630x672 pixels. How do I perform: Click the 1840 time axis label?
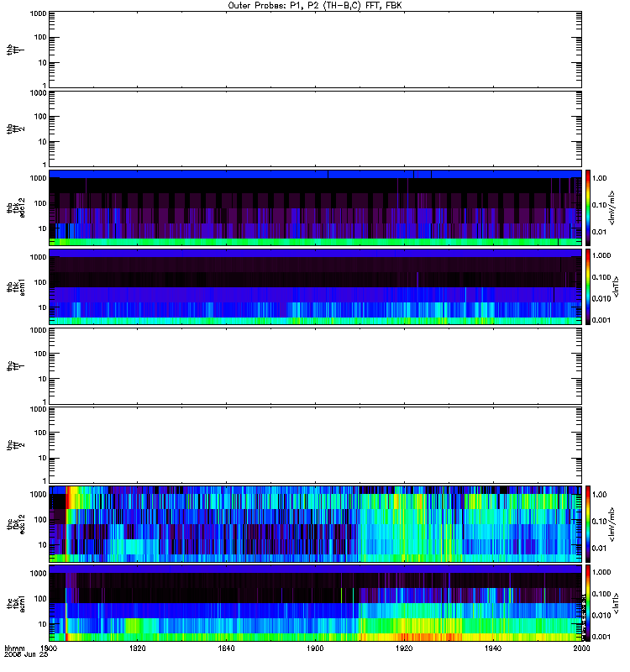click(226, 648)
